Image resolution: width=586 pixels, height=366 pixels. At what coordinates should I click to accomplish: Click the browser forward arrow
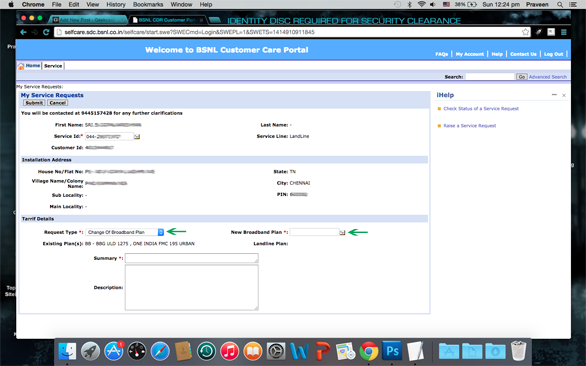click(x=35, y=32)
